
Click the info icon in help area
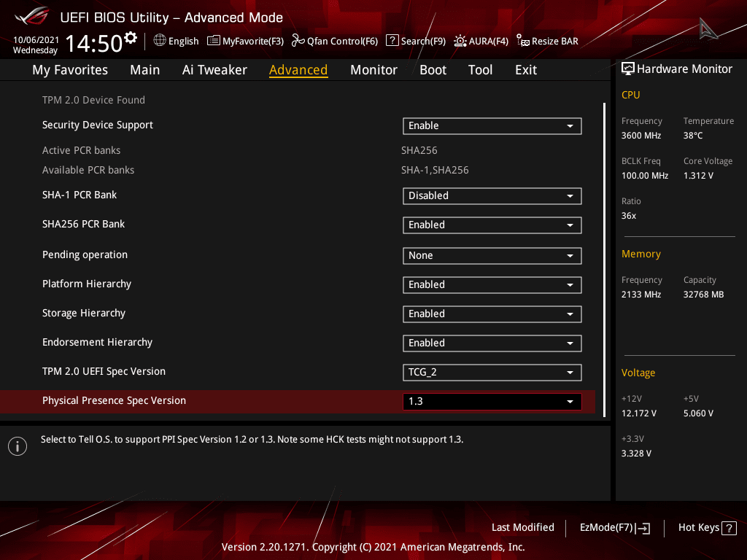18,446
